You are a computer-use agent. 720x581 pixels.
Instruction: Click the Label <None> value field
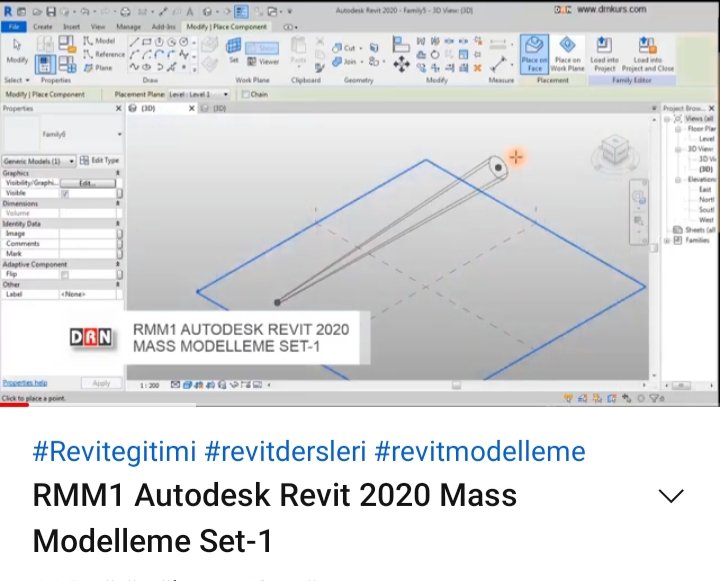tap(87, 294)
